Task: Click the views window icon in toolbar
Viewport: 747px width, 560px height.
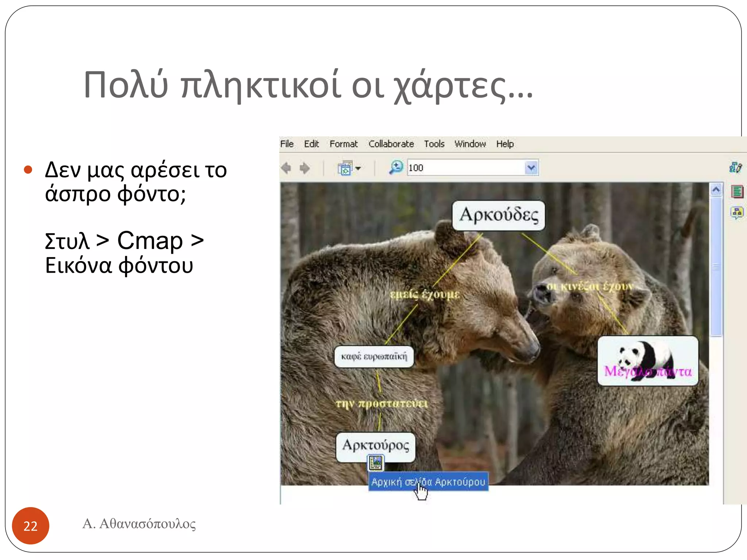Action: coord(345,168)
